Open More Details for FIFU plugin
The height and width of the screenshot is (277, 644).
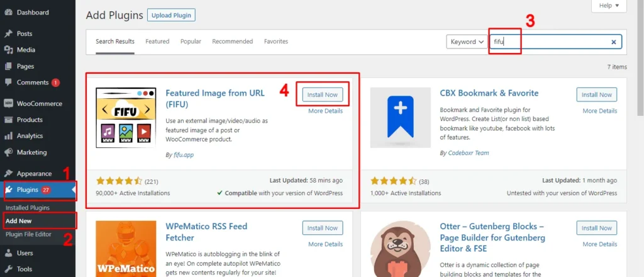pyautogui.click(x=325, y=111)
